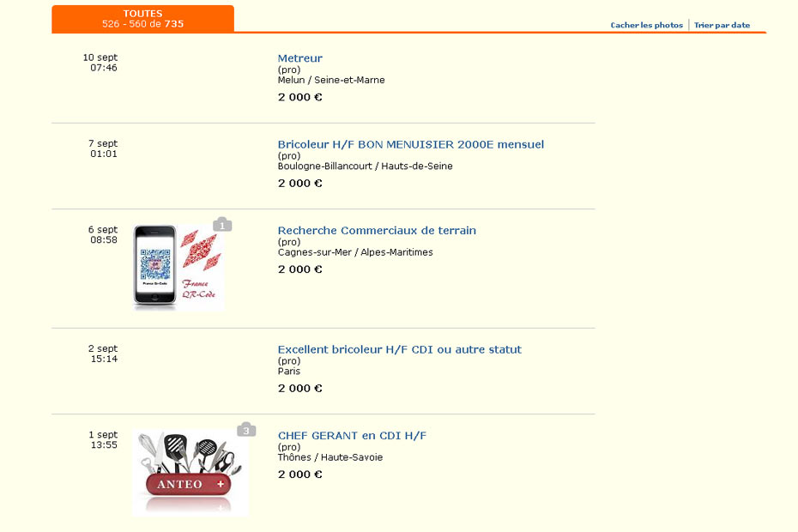Click the photo count badge showing 1
Image resolution: width=798 pixels, height=532 pixels.
click(x=222, y=226)
